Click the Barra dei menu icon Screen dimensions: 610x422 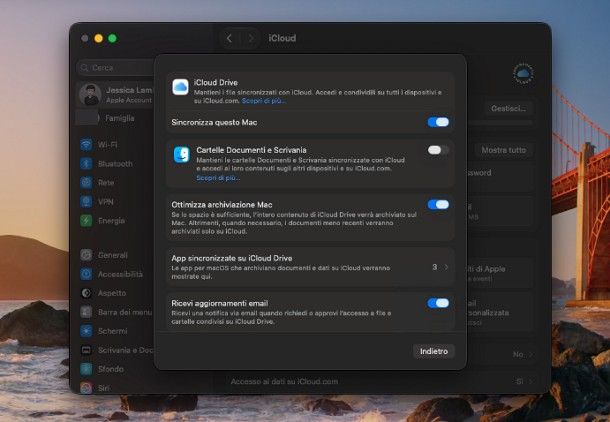coord(86,312)
